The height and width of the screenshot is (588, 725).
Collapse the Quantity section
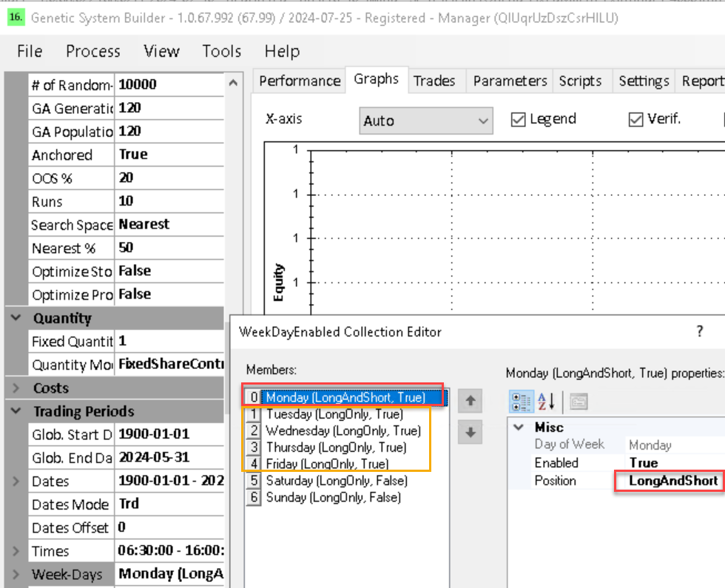16,318
